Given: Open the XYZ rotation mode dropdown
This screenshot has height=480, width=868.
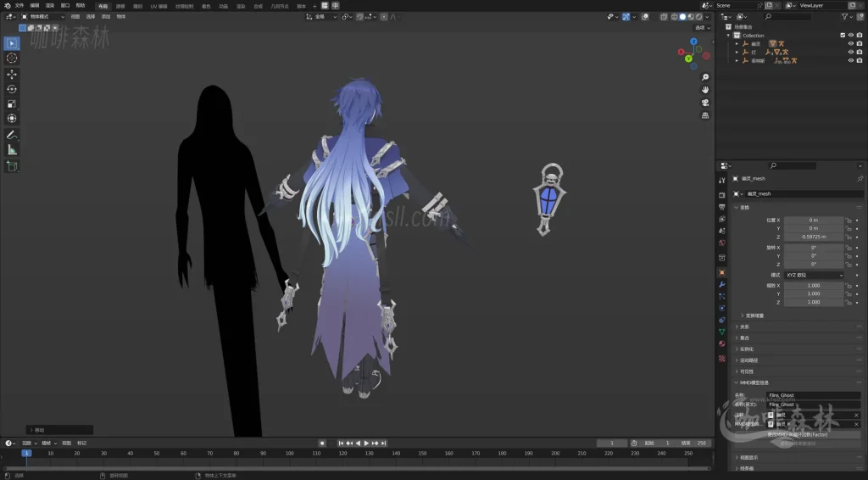Looking at the screenshot, I should [814, 275].
